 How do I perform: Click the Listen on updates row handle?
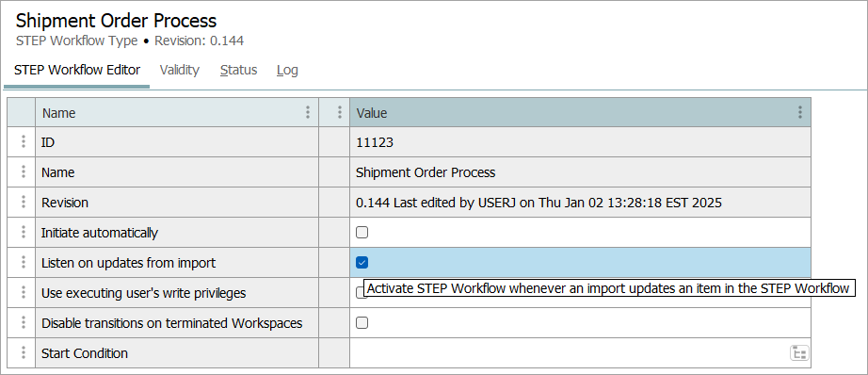click(x=24, y=262)
